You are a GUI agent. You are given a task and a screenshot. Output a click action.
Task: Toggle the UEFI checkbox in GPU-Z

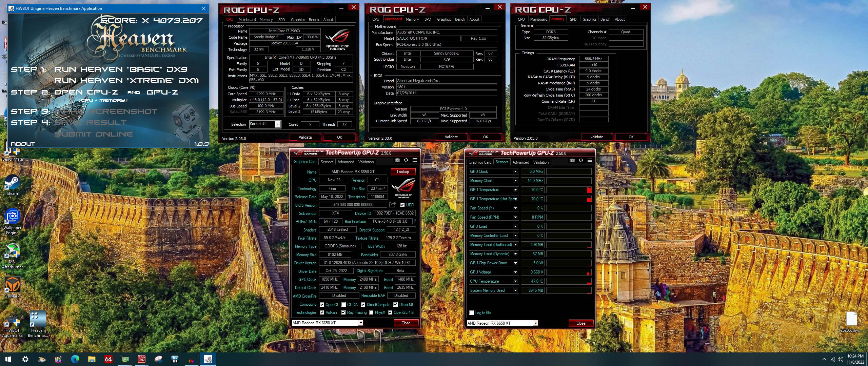coord(402,205)
